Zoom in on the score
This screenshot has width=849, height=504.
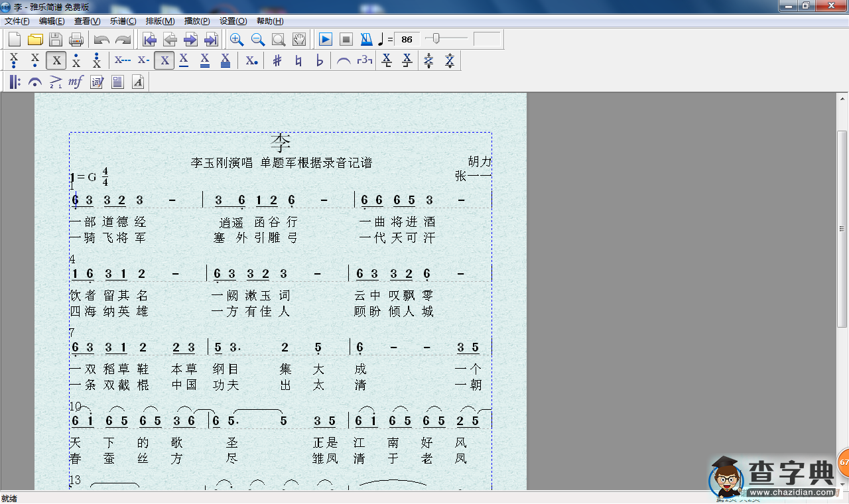pyautogui.click(x=237, y=39)
